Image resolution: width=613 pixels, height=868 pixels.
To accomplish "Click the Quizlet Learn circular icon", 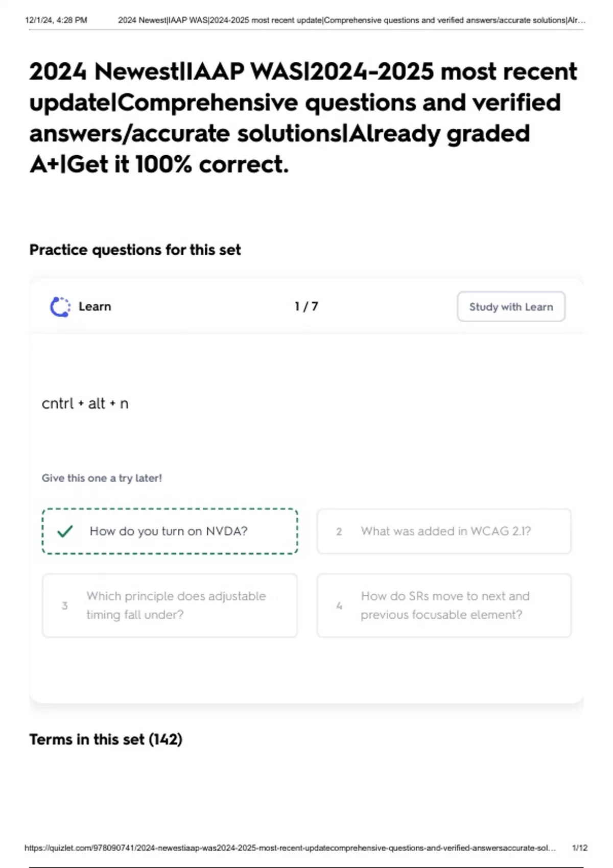I will [x=60, y=307].
